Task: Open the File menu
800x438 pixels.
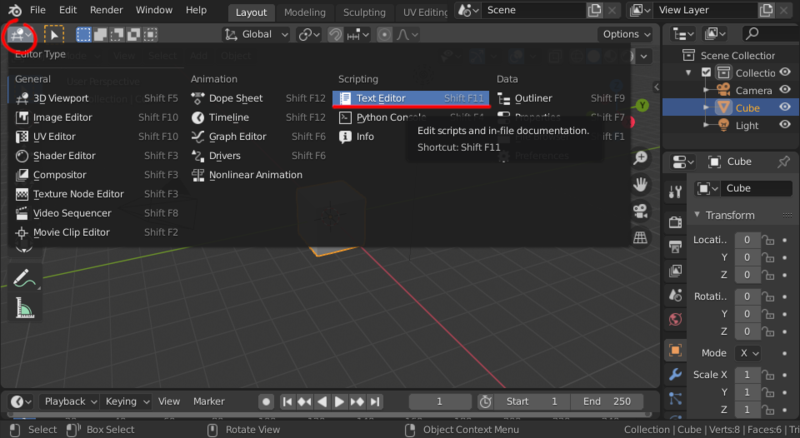Action: [37, 10]
